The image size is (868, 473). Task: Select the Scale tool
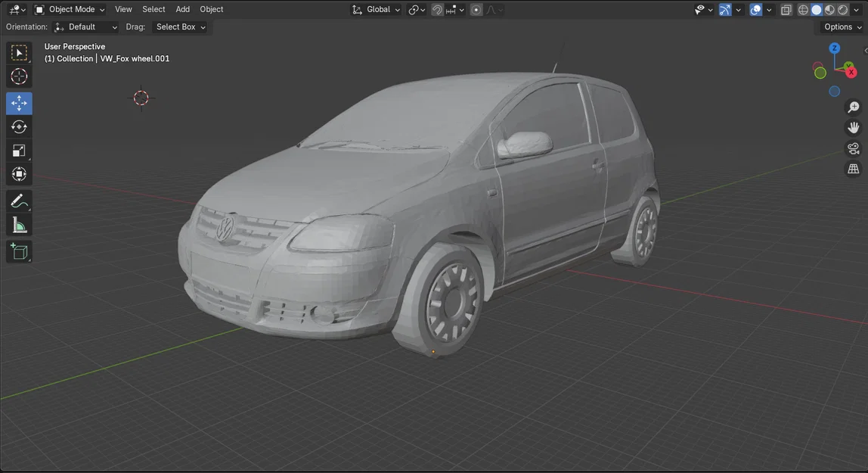[18, 150]
